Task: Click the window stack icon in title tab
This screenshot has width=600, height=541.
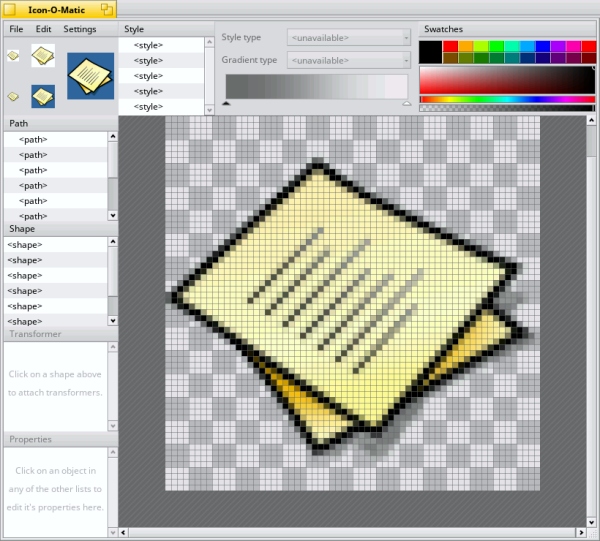Action: coord(106,8)
